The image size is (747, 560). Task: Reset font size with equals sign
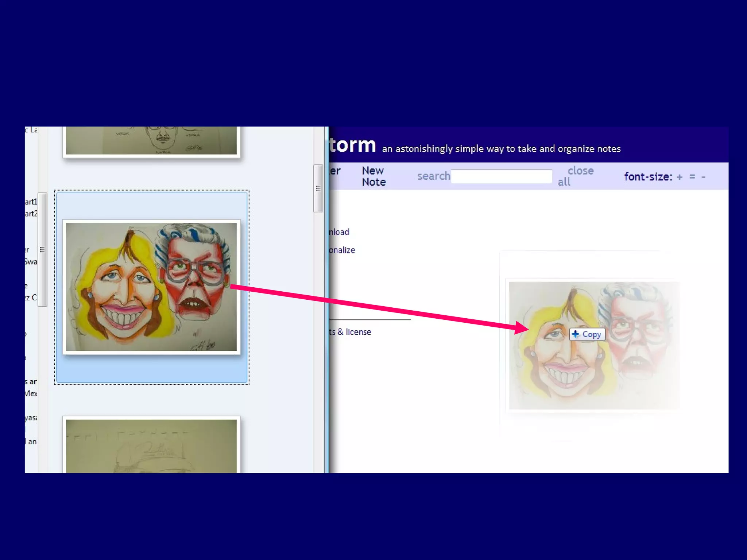[x=692, y=177]
